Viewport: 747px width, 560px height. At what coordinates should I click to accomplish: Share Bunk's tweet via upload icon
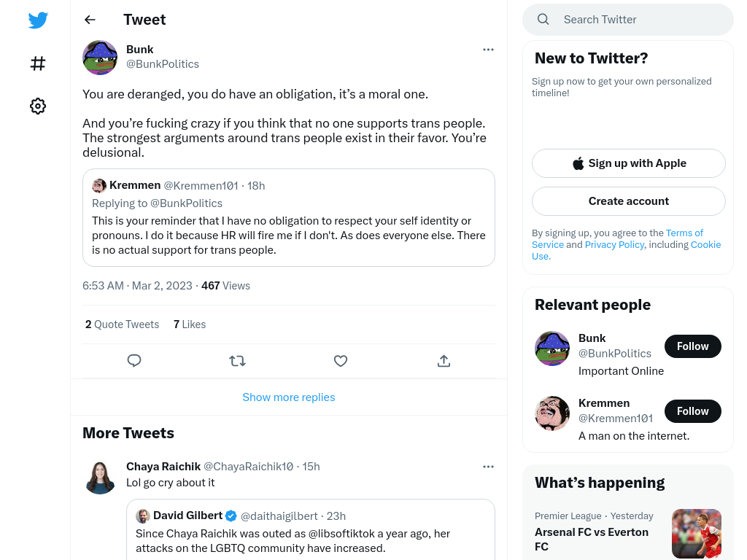(444, 361)
